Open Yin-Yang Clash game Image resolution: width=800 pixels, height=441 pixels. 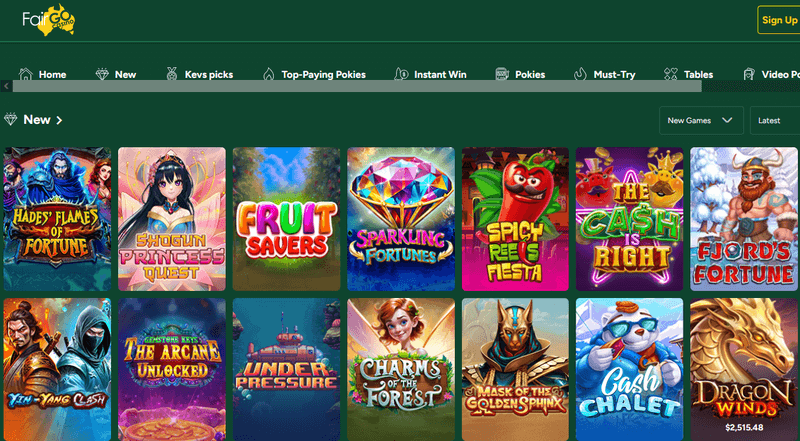pos(57,370)
